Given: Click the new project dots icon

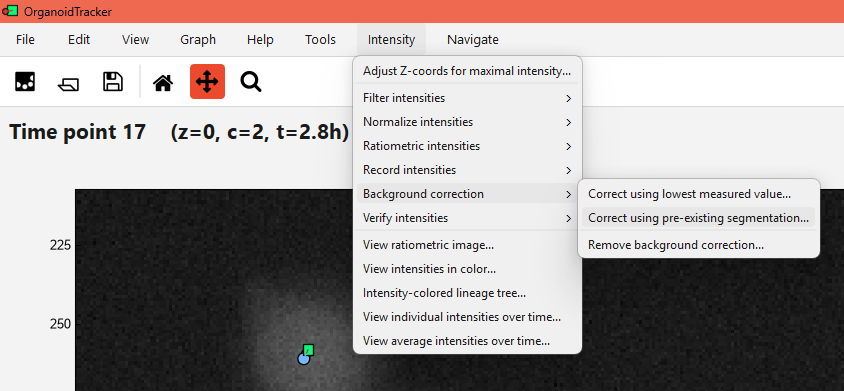Looking at the screenshot, I should [25, 82].
